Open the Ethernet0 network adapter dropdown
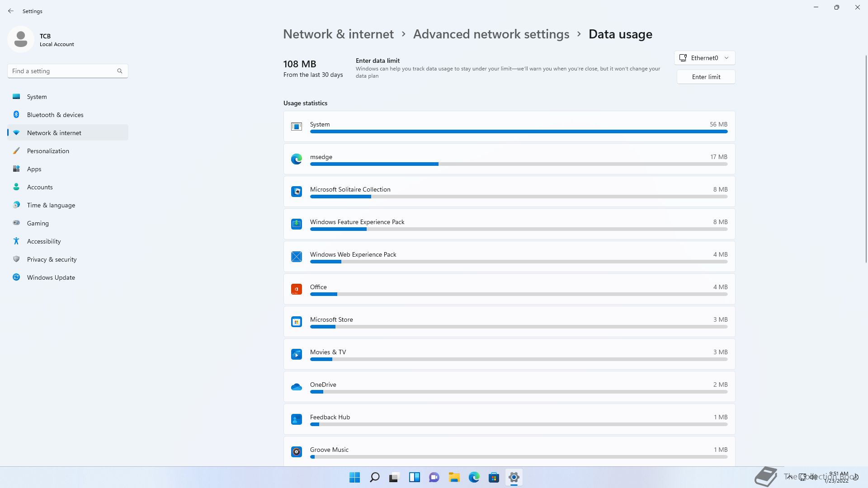Image resolution: width=868 pixels, height=488 pixels. 705,58
